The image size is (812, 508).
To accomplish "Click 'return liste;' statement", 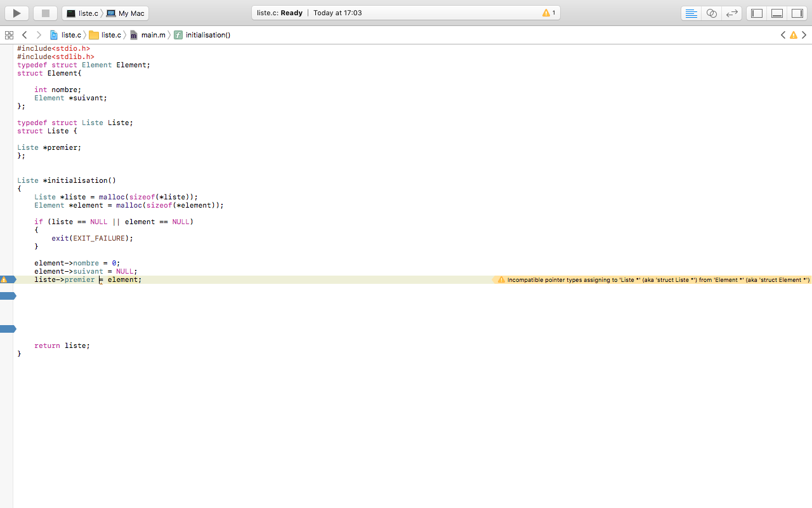I will pyautogui.click(x=62, y=345).
